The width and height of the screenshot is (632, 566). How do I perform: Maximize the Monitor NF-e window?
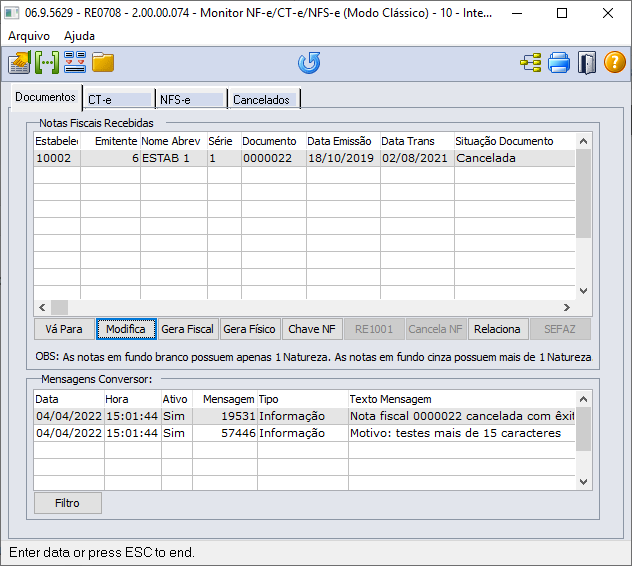click(562, 13)
